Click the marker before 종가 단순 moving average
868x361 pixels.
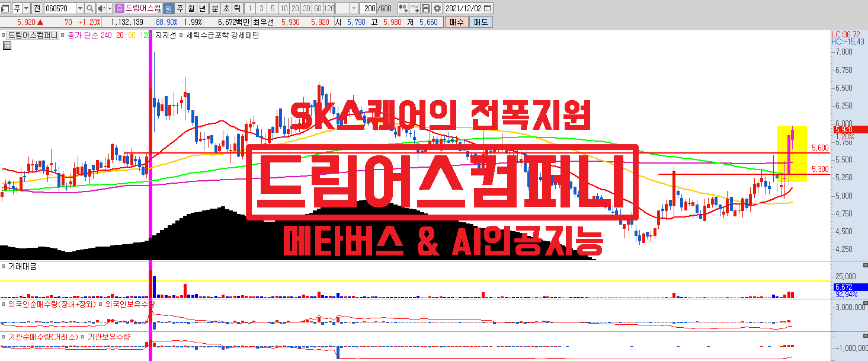pos(62,36)
